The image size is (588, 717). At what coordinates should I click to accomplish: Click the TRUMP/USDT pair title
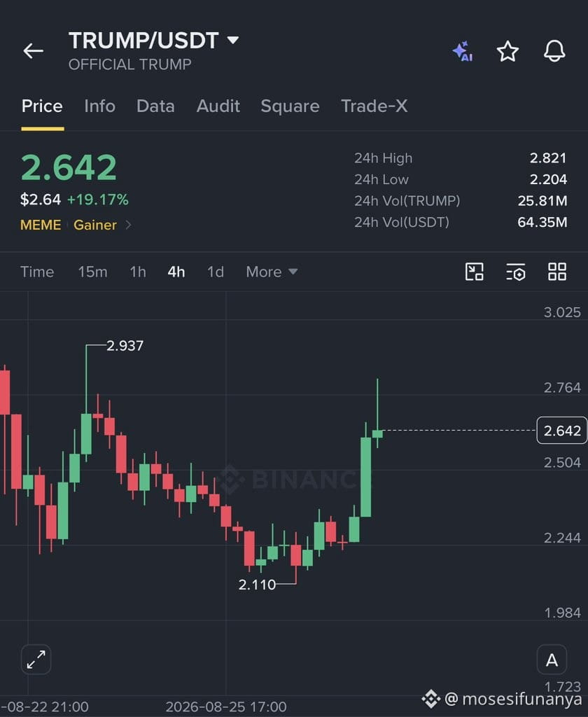pos(143,40)
